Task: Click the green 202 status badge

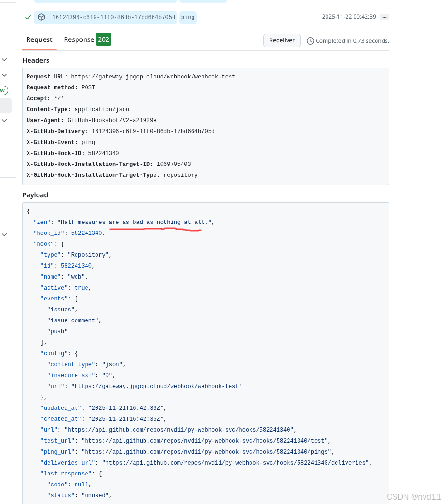Action: (104, 39)
